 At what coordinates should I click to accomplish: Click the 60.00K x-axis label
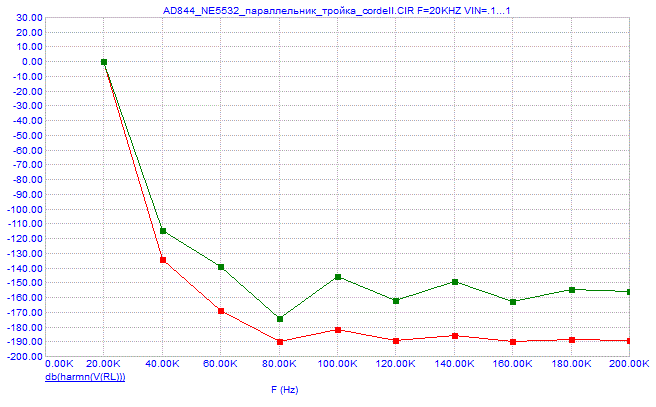(x=220, y=364)
